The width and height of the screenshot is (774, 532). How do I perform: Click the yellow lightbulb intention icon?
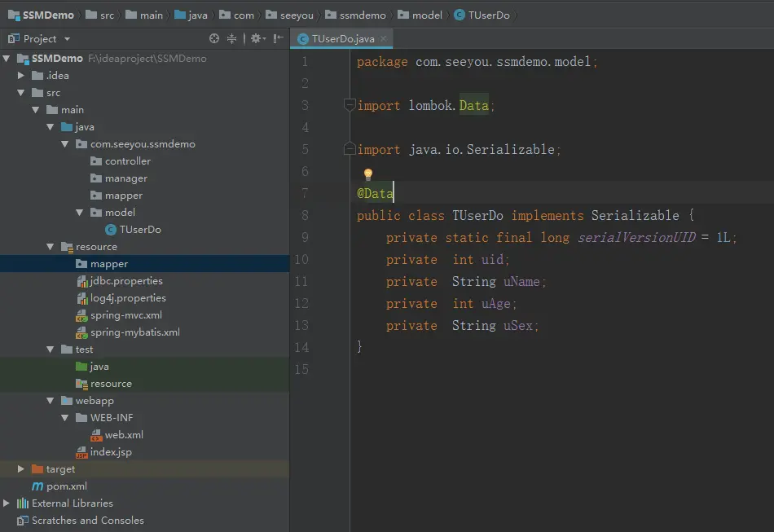coord(367,174)
